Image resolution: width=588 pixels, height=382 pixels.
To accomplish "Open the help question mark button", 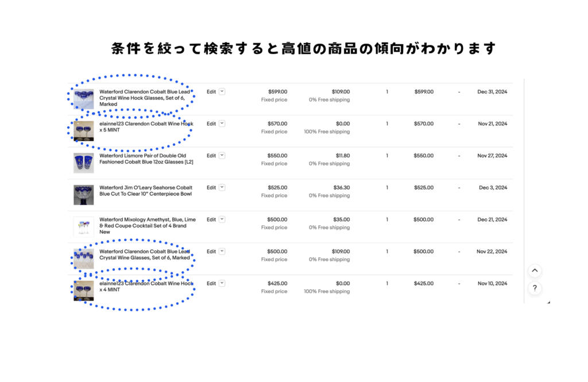I will [535, 288].
